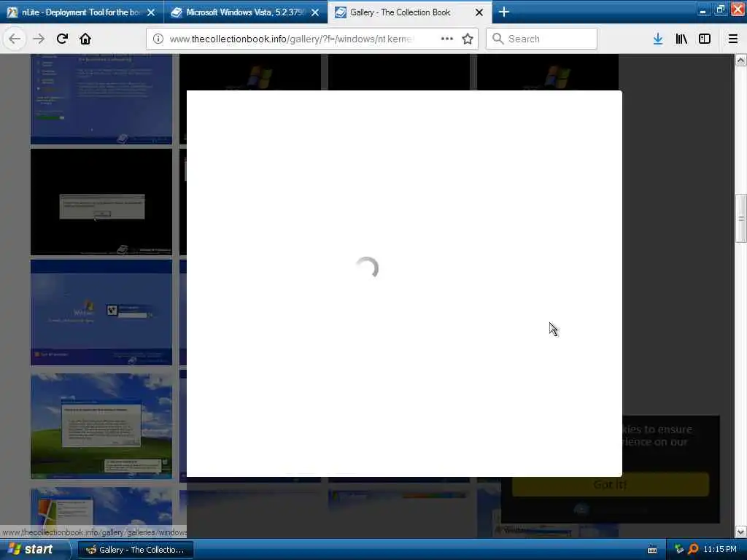Click the 11:15 PM taskbar clock

click(720, 550)
